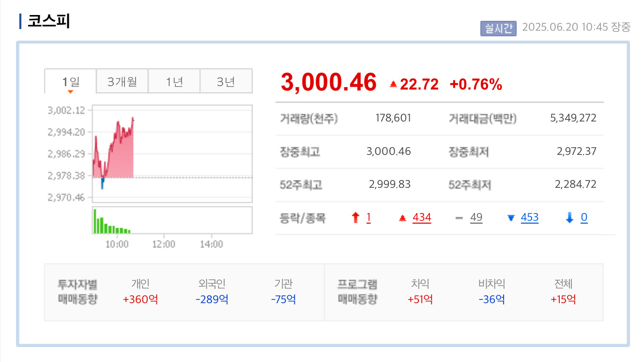The image size is (644, 362).
Task: Click the red upper-limit arrow icon
Action: [355, 218]
